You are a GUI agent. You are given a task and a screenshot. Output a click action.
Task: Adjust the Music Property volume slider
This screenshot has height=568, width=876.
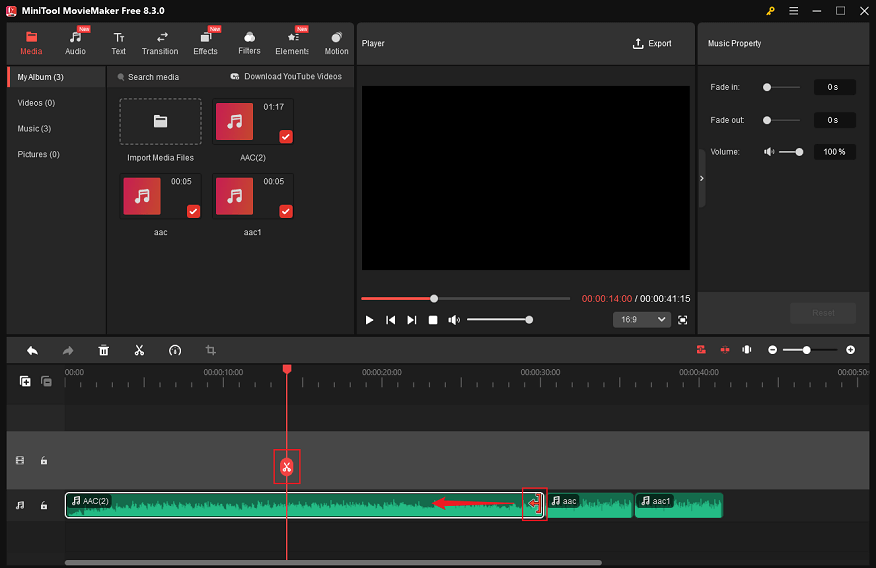(x=791, y=152)
